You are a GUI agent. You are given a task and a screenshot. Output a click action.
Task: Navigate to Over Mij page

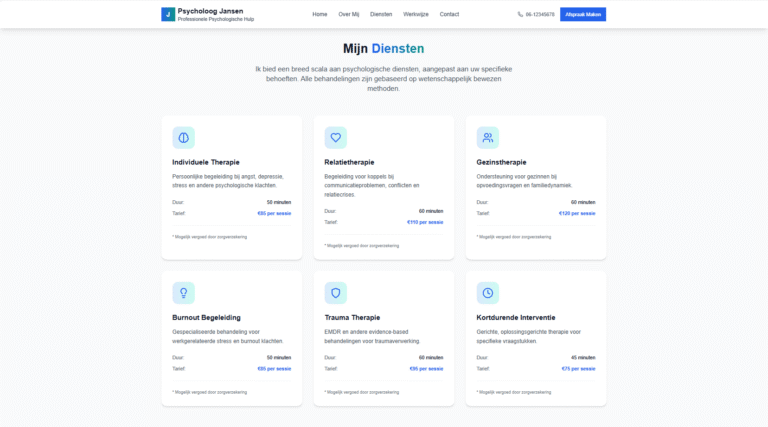pos(349,15)
